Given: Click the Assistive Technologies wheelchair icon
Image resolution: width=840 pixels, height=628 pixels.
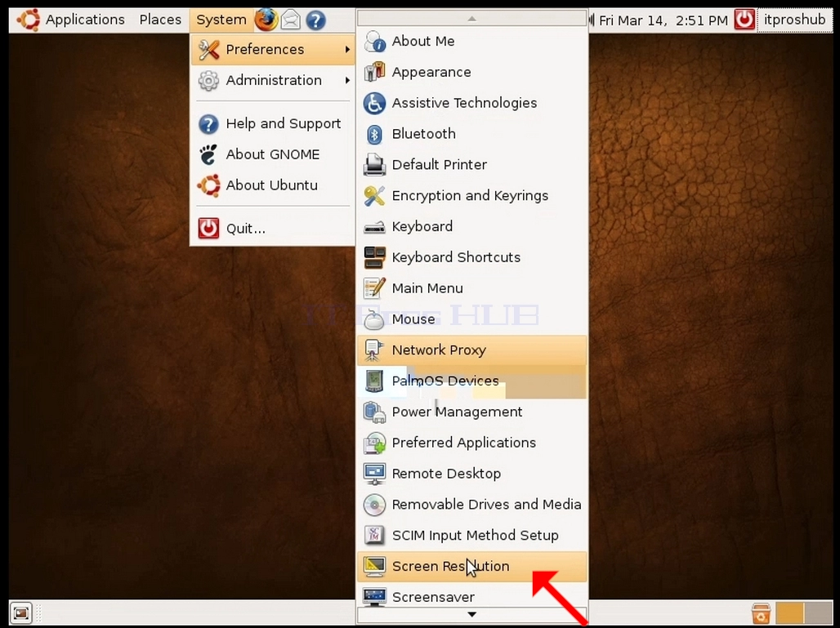Looking at the screenshot, I should [x=374, y=103].
